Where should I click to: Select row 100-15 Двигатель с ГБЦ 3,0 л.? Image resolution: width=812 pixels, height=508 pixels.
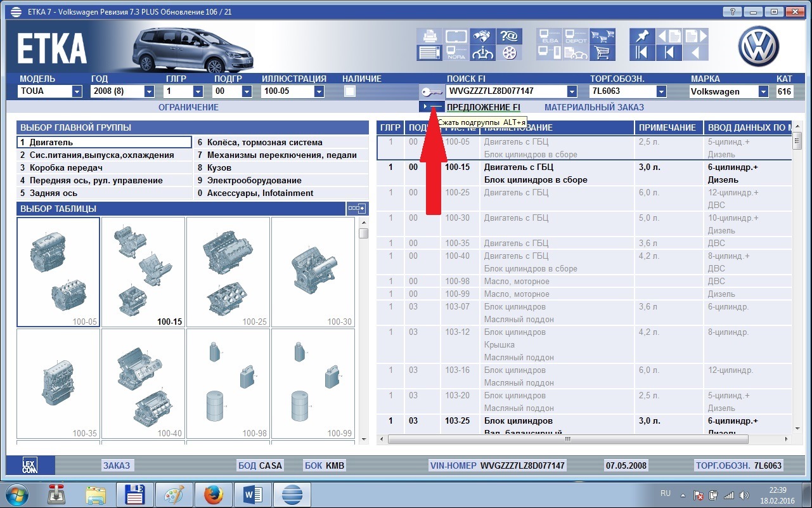pyautogui.click(x=584, y=173)
